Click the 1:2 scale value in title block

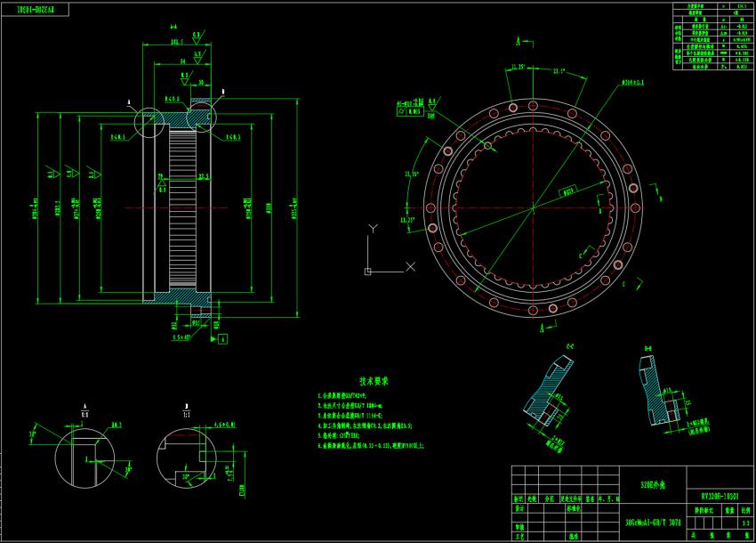point(746,523)
